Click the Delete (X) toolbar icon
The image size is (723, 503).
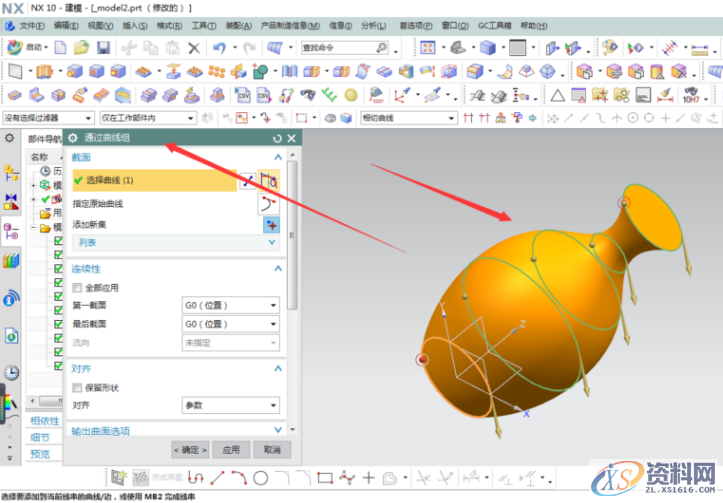[x=194, y=48]
